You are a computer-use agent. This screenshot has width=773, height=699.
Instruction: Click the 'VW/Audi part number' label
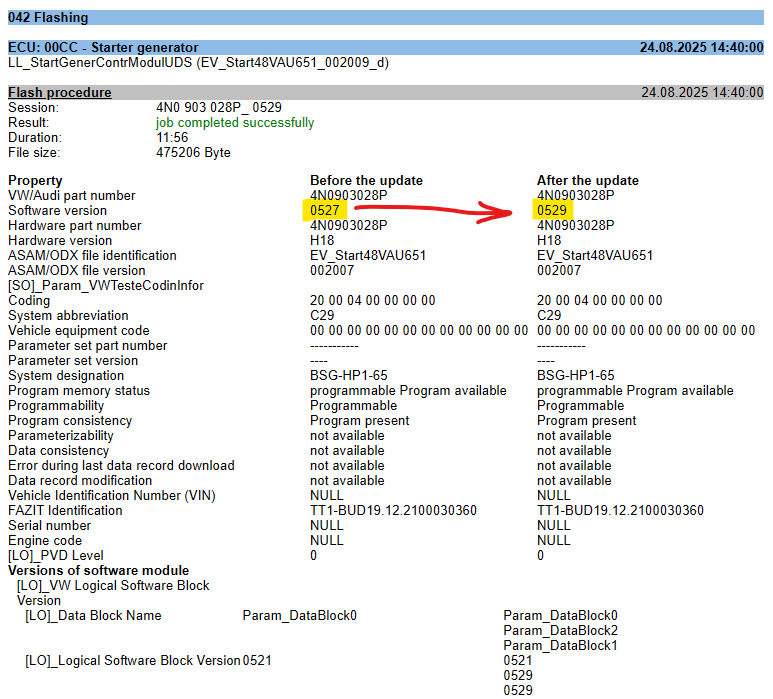[x=71, y=195]
